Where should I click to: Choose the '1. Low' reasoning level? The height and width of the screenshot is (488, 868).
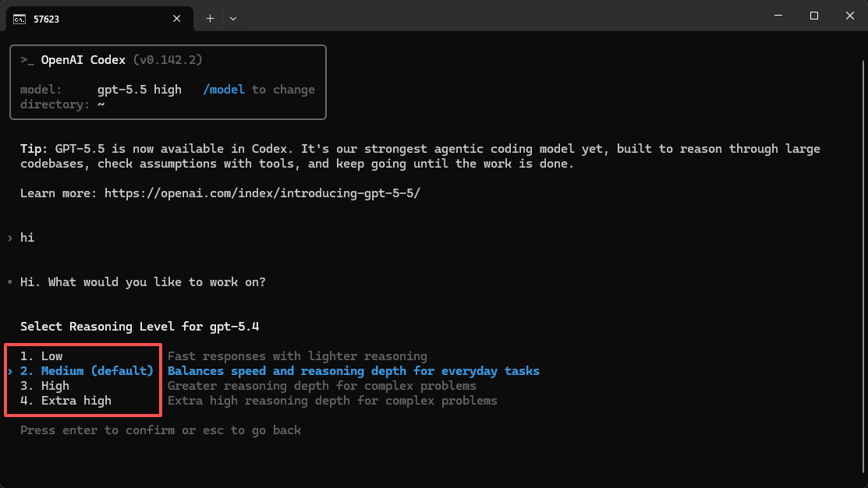point(41,356)
